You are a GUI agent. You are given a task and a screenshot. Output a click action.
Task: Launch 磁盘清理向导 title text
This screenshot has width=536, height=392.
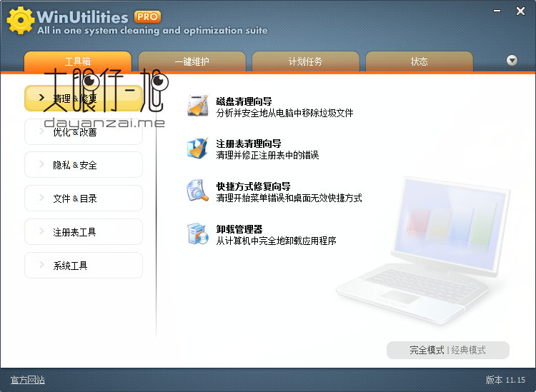coord(244,101)
